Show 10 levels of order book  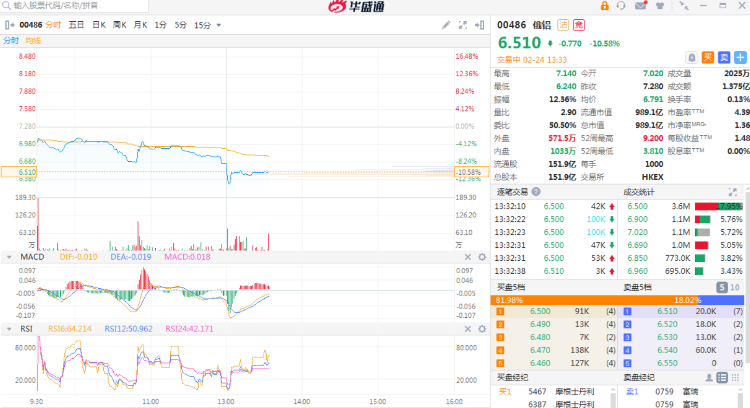pos(735,287)
